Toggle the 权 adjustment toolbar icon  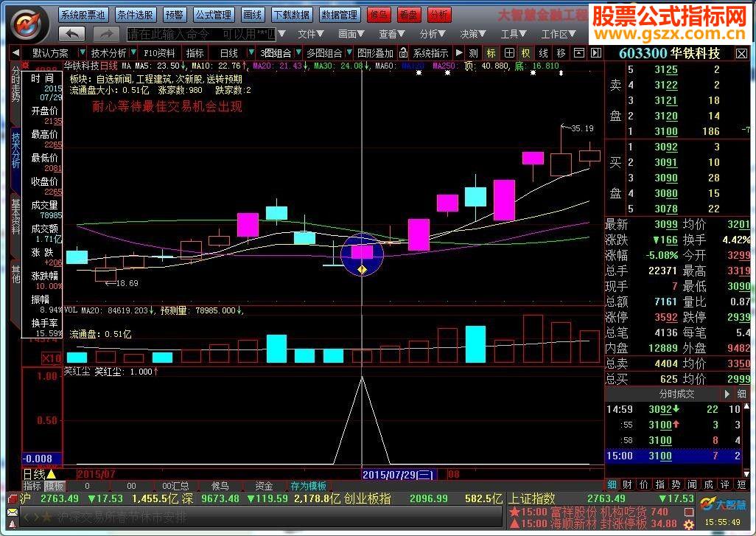[525, 52]
